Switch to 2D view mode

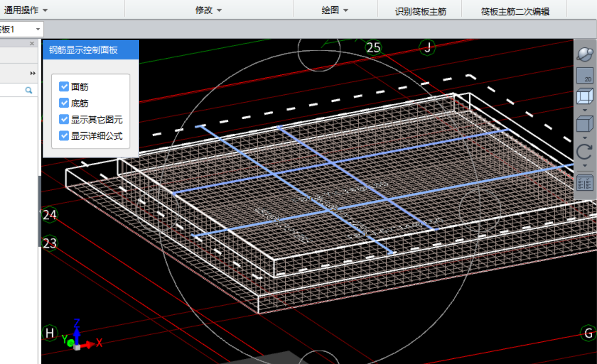click(585, 76)
